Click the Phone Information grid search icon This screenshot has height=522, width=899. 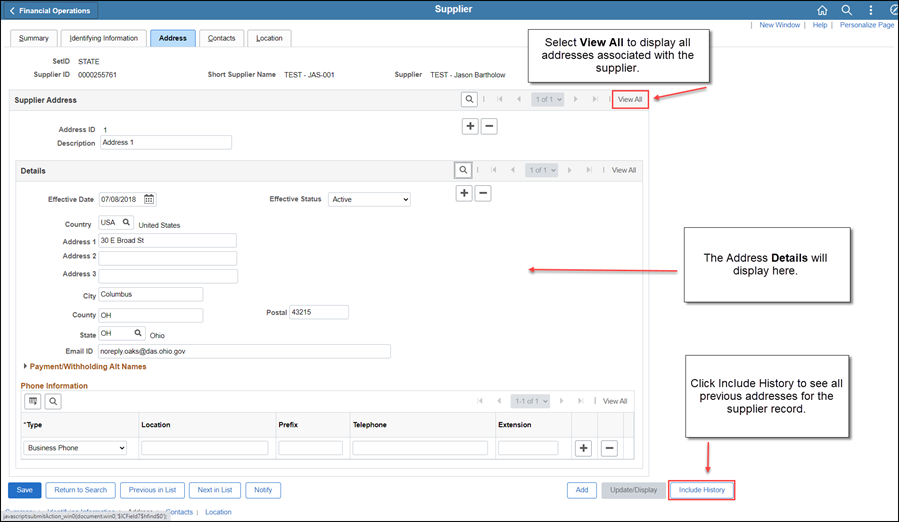click(53, 401)
